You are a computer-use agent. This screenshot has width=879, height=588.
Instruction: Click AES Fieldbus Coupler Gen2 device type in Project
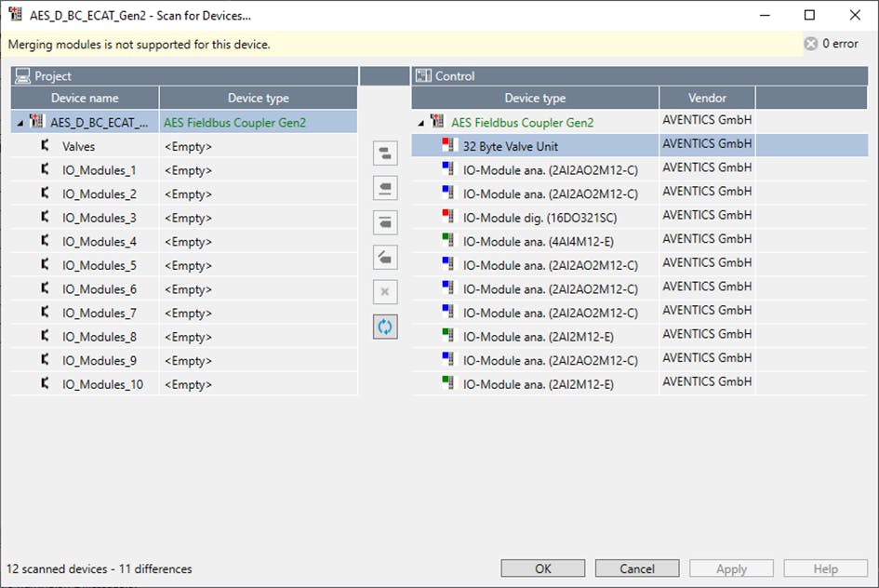pyautogui.click(x=235, y=122)
